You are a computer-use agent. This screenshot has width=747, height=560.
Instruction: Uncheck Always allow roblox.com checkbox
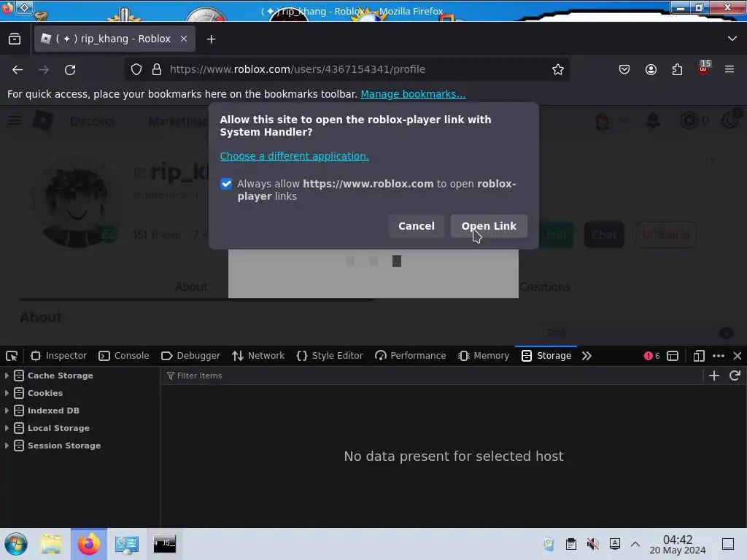pos(226,184)
